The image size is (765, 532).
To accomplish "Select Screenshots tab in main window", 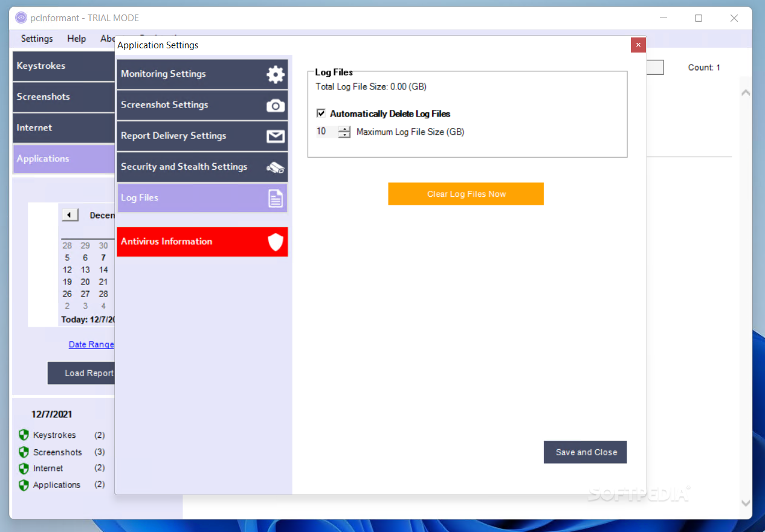I will click(63, 97).
